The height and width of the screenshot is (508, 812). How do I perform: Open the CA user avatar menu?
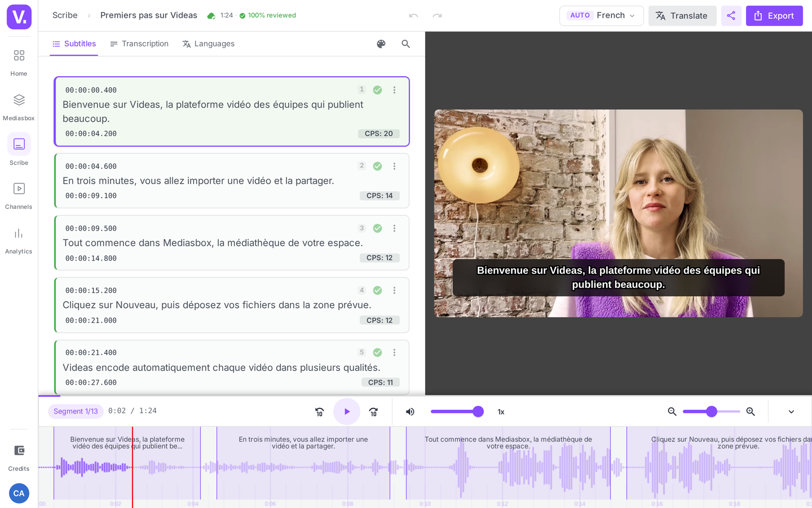tap(19, 493)
